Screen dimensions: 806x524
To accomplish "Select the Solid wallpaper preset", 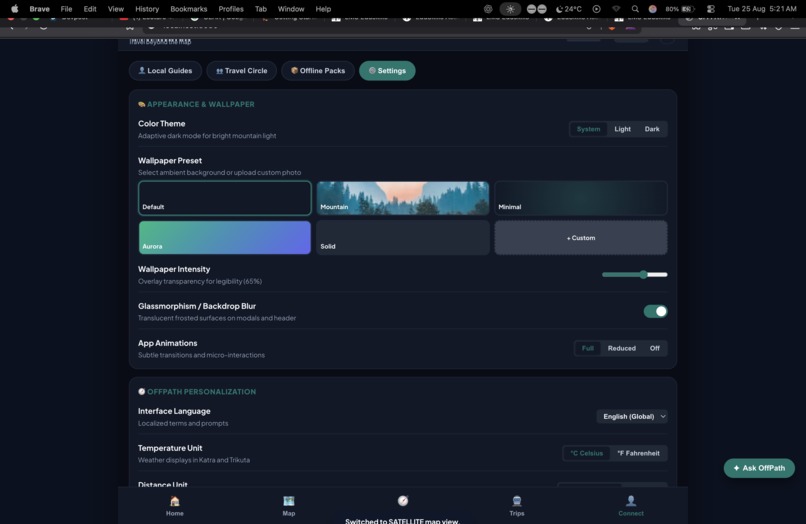I will click(403, 238).
